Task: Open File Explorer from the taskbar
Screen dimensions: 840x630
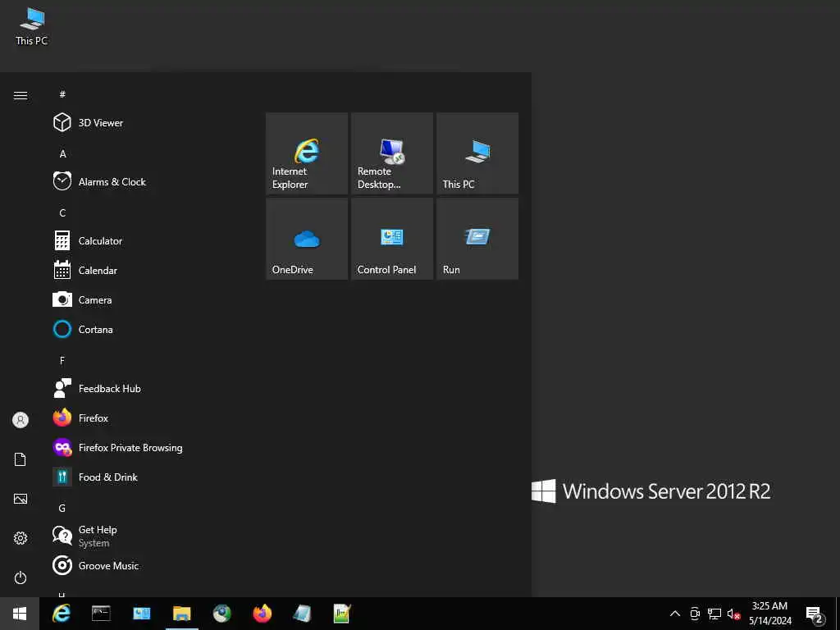Action: 181,614
